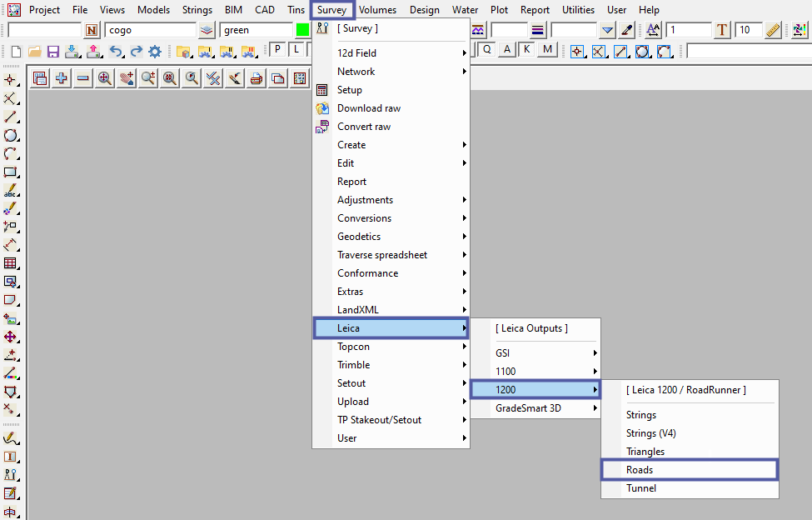The image size is (812, 520).
Task: Click the Undo arrow icon
Action: [116, 52]
